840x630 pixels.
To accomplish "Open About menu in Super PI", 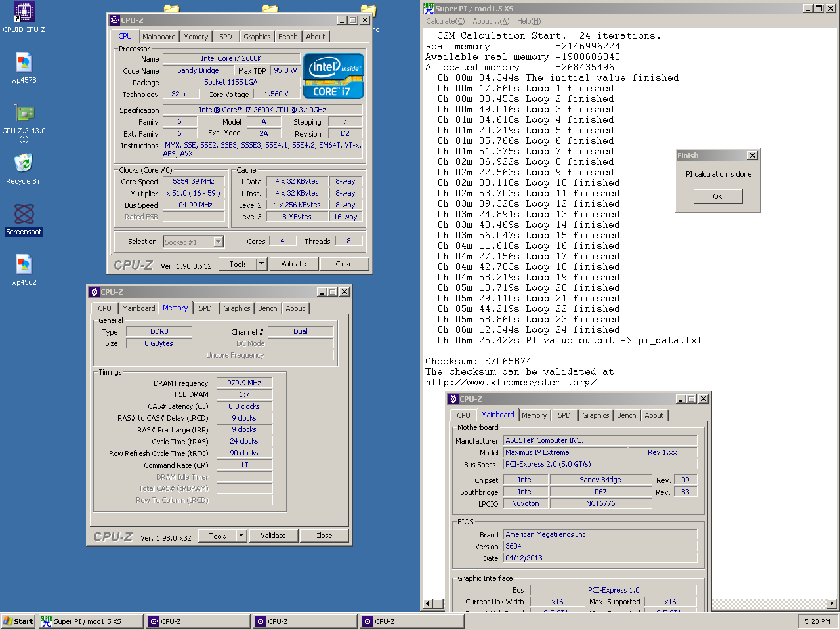I will tap(491, 21).
